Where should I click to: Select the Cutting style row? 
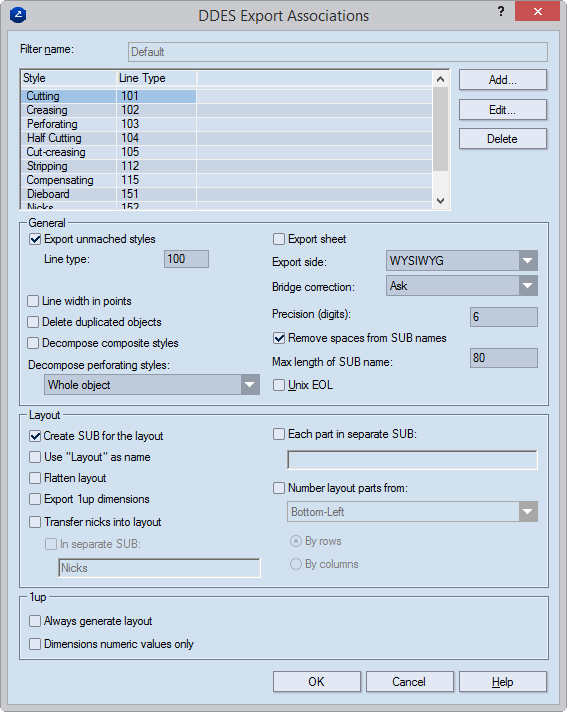(227, 96)
